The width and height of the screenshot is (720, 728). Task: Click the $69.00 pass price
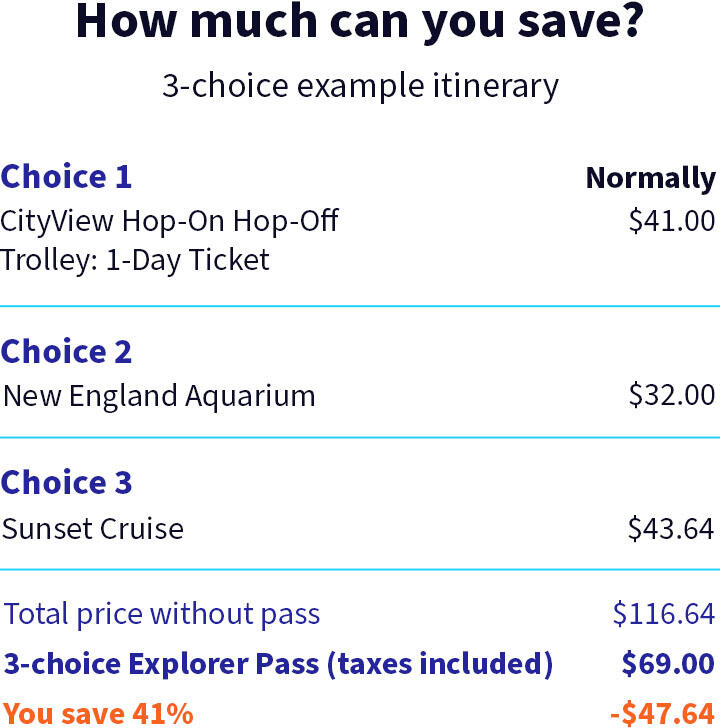point(668,663)
